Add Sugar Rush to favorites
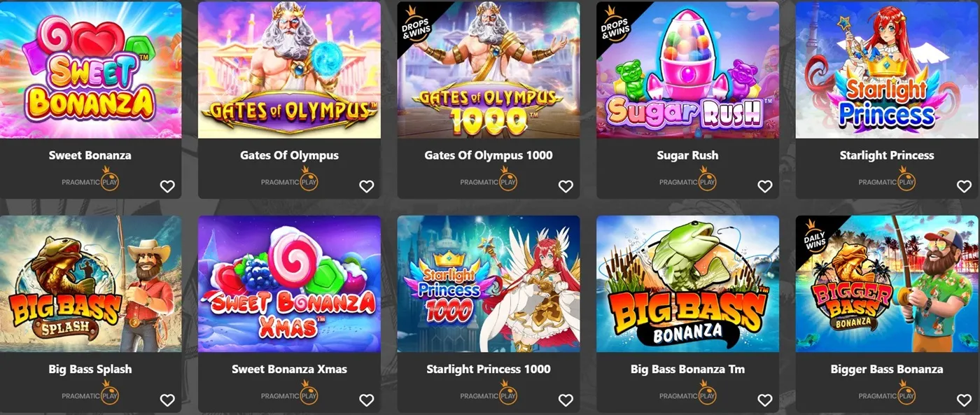 (x=765, y=186)
